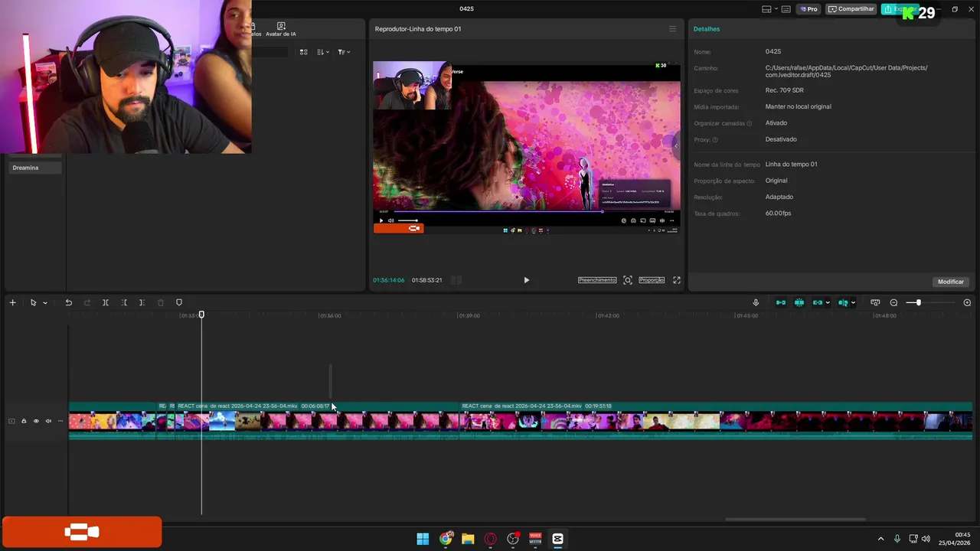Image resolution: width=980 pixels, height=551 pixels.
Task: Undo the last timeline edit
Action: pyautogui.click(x=68, y=303)
